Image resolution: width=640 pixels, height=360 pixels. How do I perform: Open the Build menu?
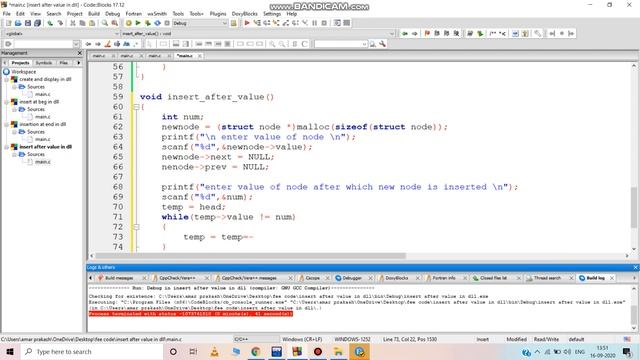coord(94,14)
